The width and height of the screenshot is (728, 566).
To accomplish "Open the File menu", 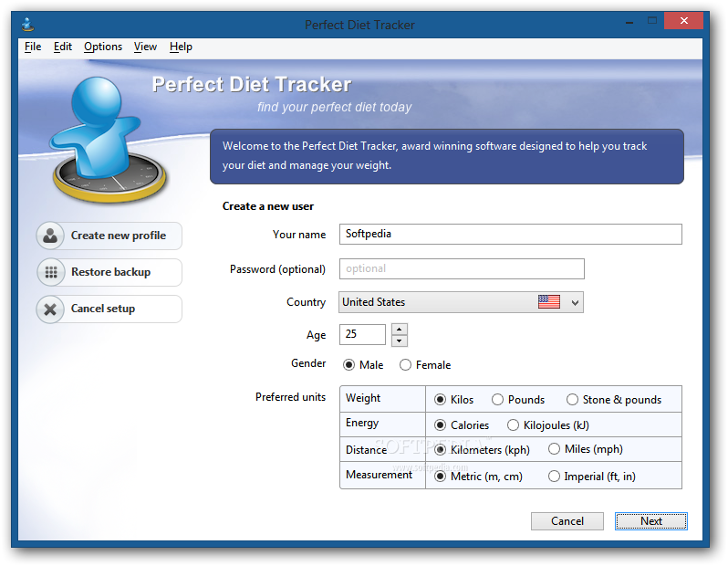I will tap(33, 47).
